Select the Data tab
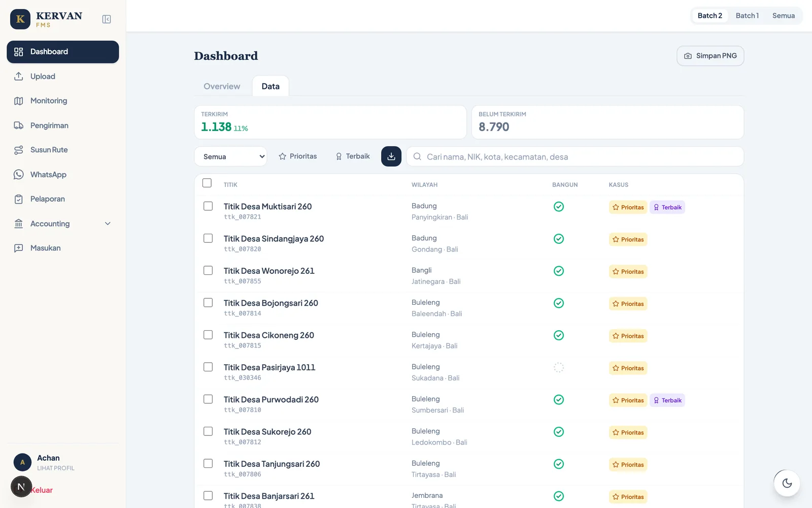Viewport: 812px width, 508px height. click(x=270, y=86)
